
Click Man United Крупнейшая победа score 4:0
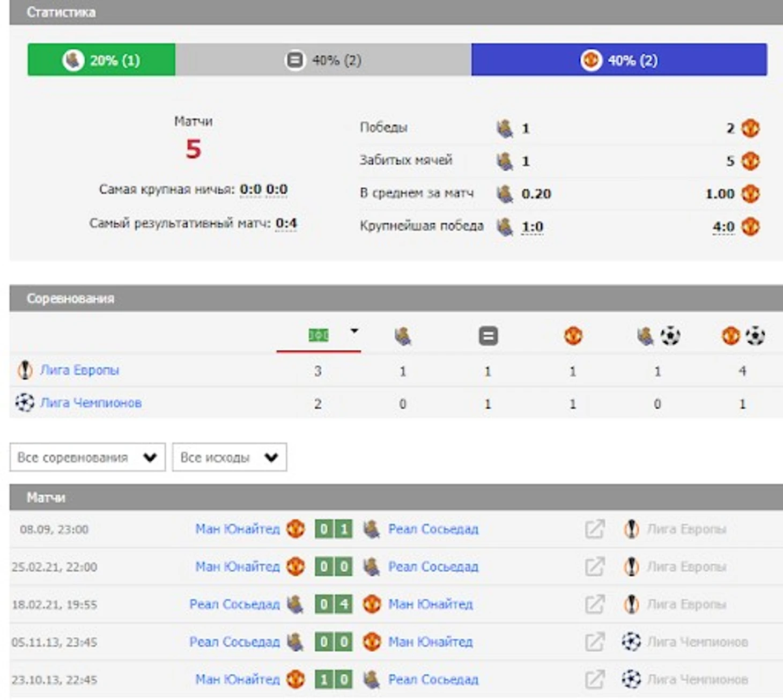tap(723, 227)
